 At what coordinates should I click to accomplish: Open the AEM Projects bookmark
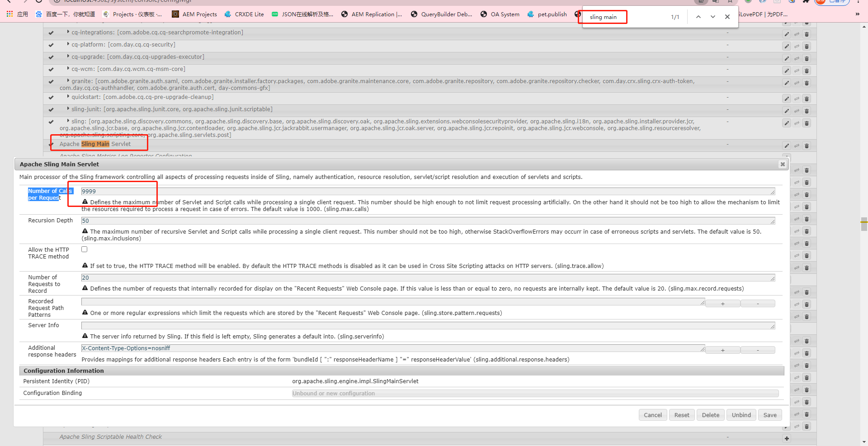pyautogui.click(x=194, y=14)
